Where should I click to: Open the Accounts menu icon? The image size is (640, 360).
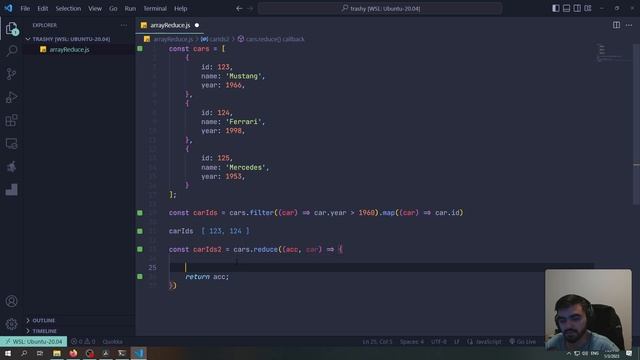tap(11, 301)
